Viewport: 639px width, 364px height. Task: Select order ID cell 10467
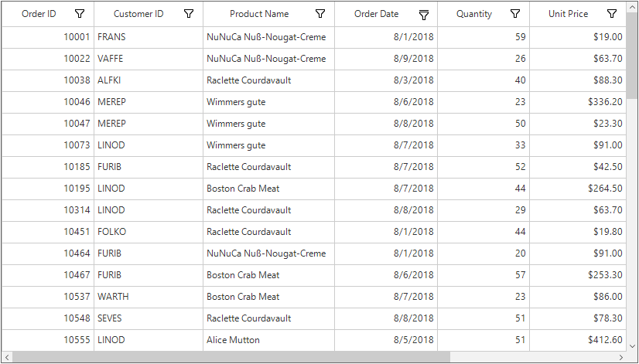pos(48,275)
